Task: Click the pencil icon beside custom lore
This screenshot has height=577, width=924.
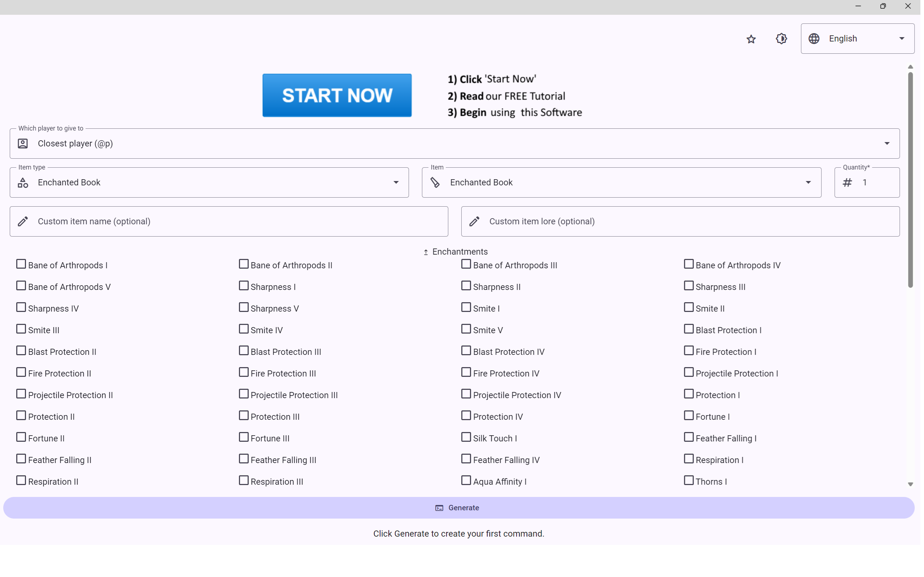Action: point(474,221)
